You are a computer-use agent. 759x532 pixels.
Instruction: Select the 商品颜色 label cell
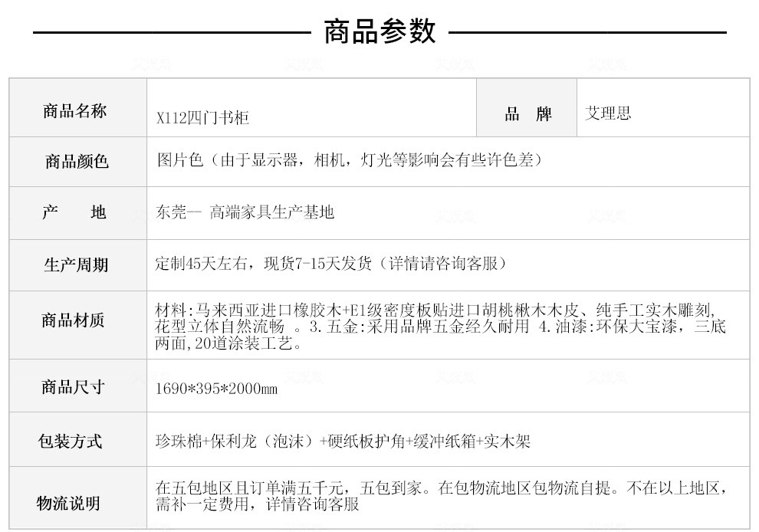click(x=78, y=162)
